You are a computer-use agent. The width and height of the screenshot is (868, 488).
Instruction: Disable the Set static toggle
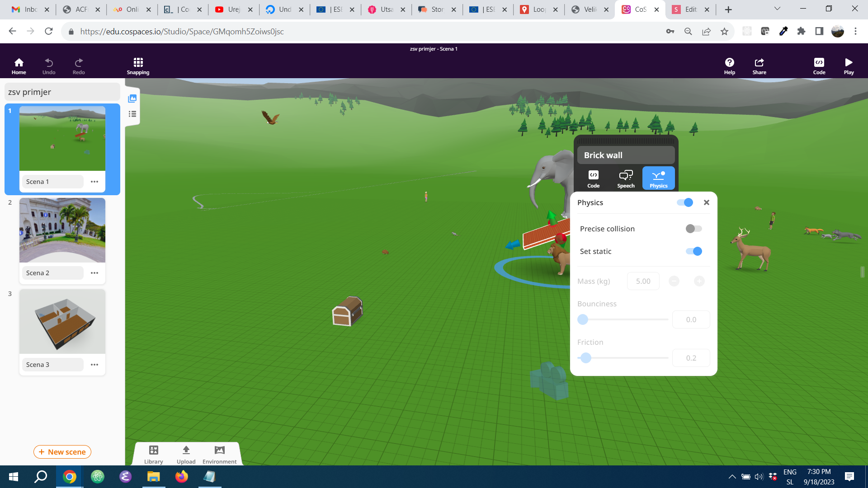tap(693, 251)
